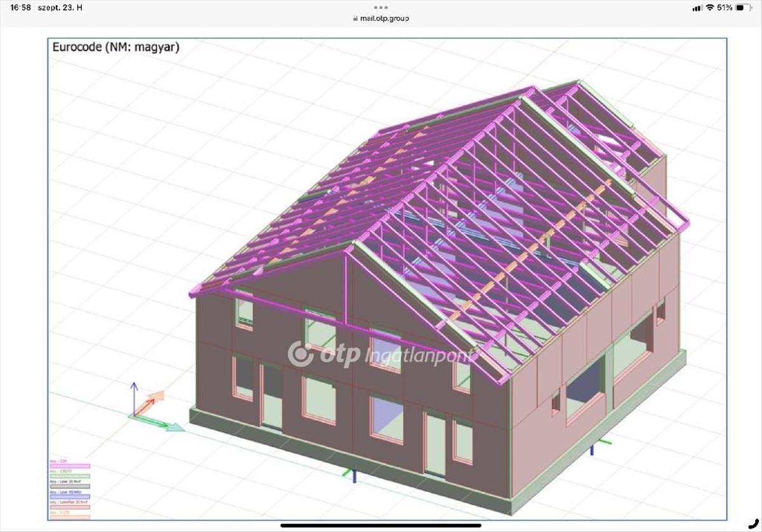Tap the szept. 23. H date text

[x=61, y=8]
